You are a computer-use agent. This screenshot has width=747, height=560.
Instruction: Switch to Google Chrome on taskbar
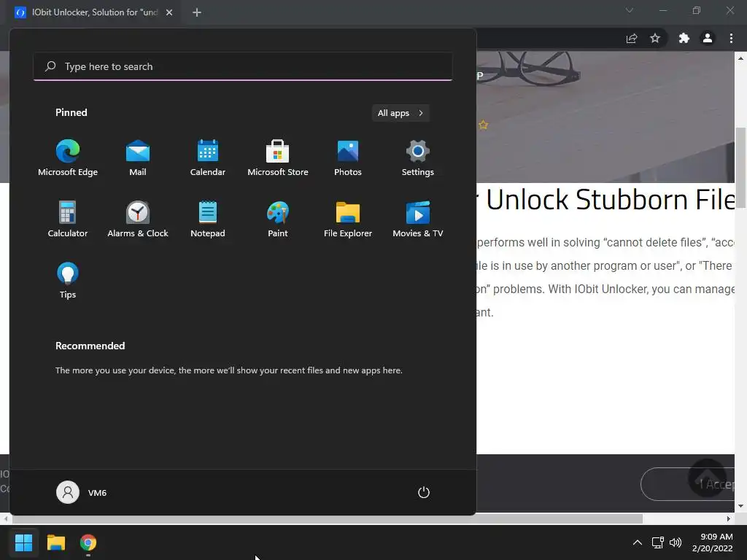(x=88, y=542)
